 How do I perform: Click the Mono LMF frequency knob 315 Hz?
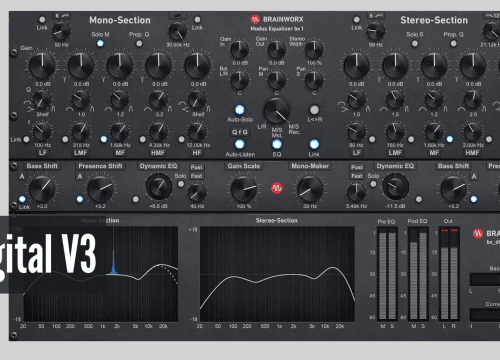(81, 132)
